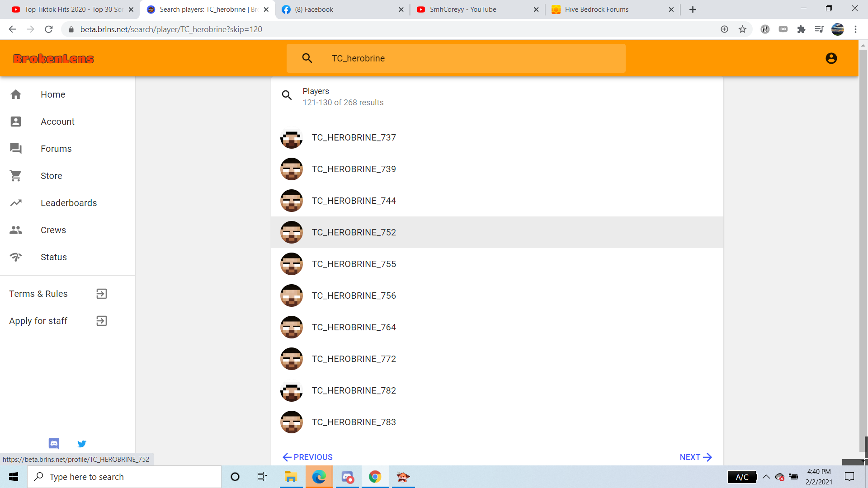The width and height of the screenshot is (868, 488).
Task: Open Status from the sidebar
Action: (x=67, y=257)
